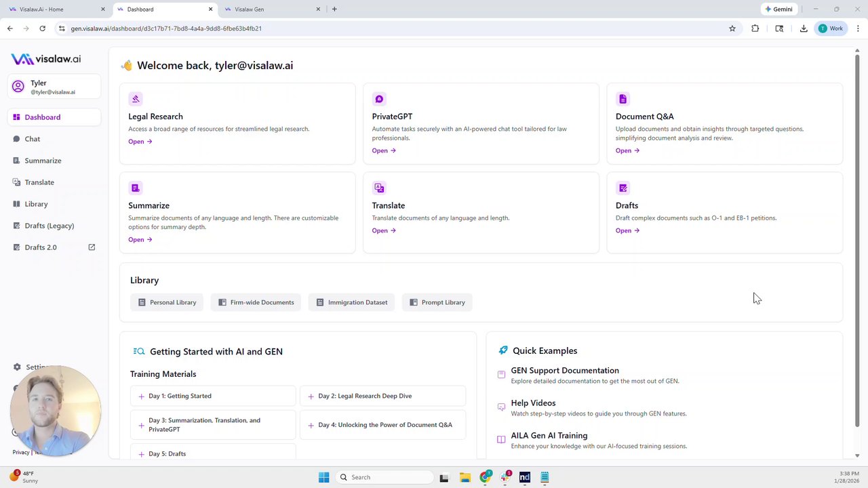The width and height of the screenshot is (868, 488).
Task: Open File Explorer from the taskbar
Action: click(x=465, y=477)
